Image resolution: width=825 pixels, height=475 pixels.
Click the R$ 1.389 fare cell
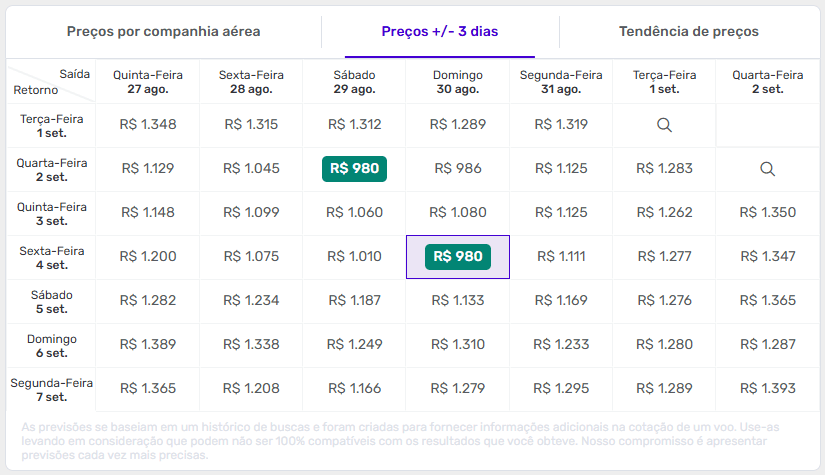pyautogui.click(x=148, y=344)
